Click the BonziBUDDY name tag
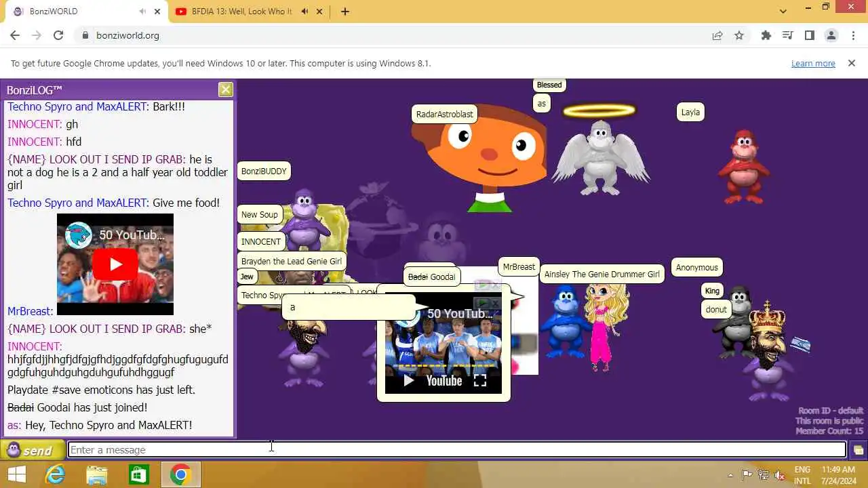The height and width of the screenshot is (488, 868). [264, 171]
